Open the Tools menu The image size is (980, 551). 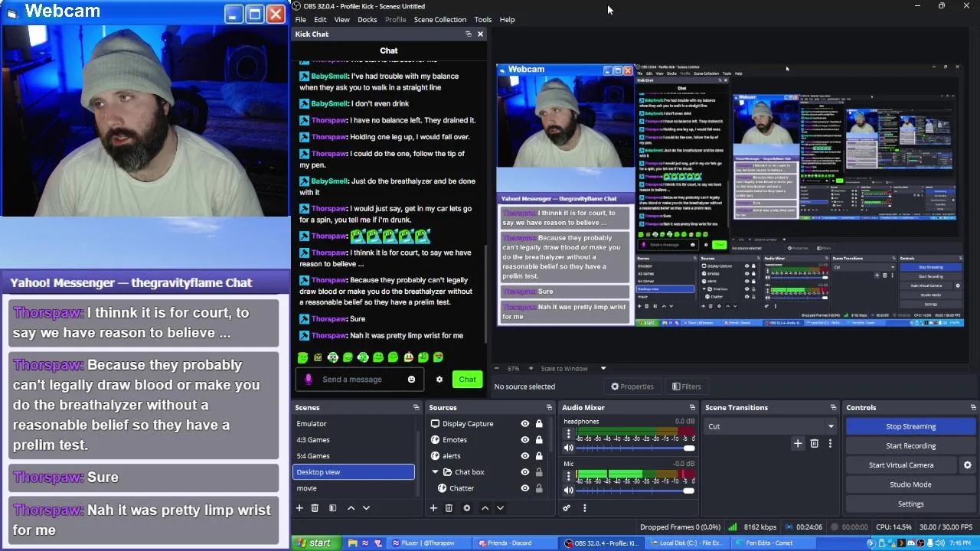[482, 20]
